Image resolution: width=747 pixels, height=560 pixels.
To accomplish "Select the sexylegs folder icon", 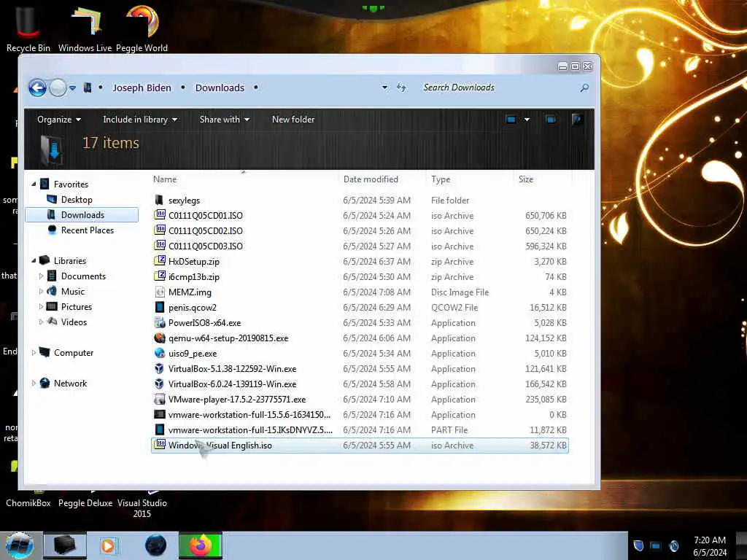I will [x=160, y=201].
